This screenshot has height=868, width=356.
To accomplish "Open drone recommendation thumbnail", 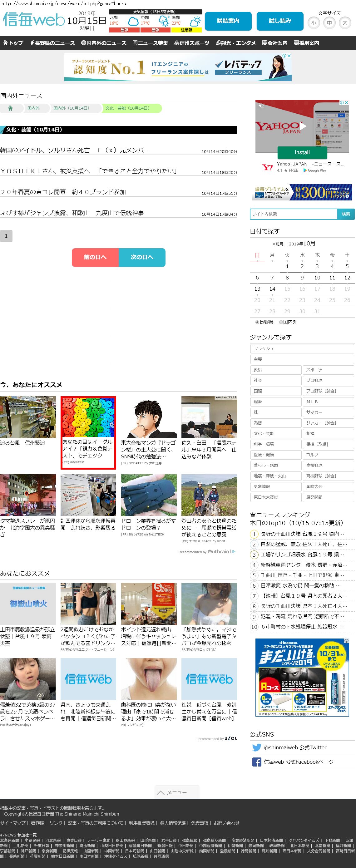I will pyautogui.click(x=149, y=495).
